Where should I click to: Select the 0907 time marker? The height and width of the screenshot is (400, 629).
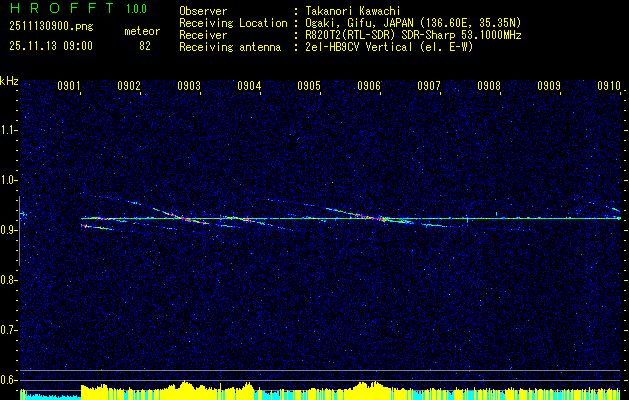click(429, 87)
